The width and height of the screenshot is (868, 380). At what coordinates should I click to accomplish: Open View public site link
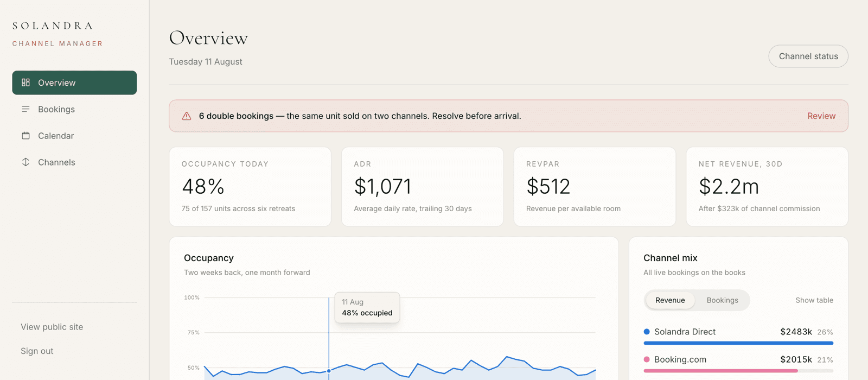52,327
